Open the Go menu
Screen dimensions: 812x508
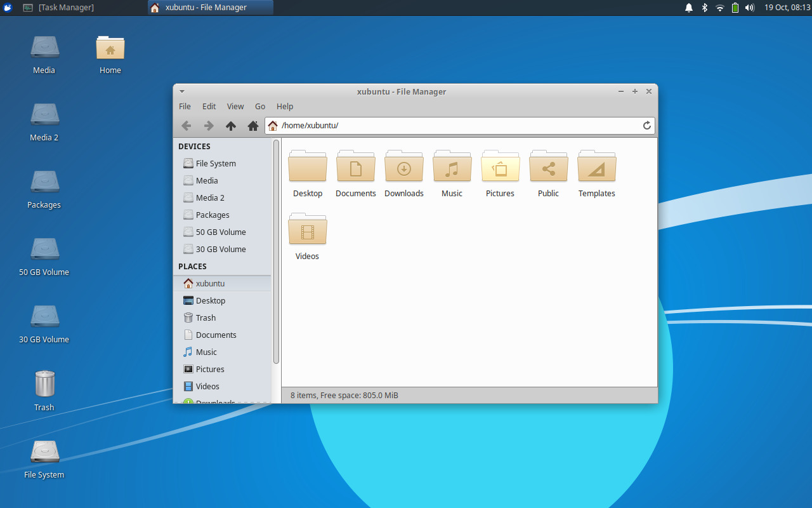[x=260, y=107]
